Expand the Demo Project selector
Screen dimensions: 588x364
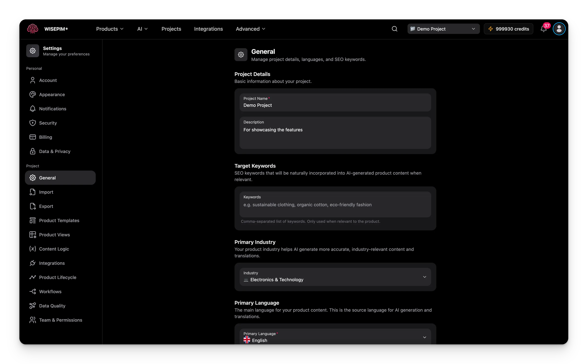click(x=443, y=29)
